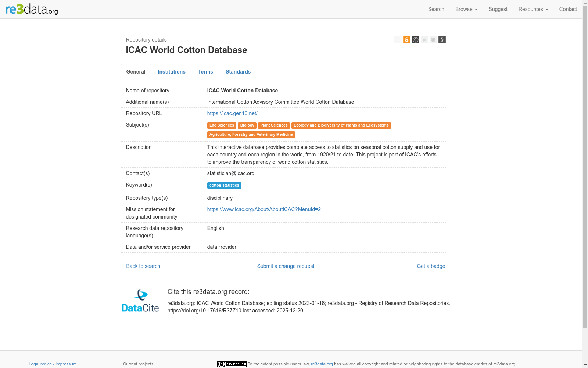The height and width of the screenshot is (368, 588).
Task: Open the Resources dropdown menu
Action: click(x=533, y=9)
